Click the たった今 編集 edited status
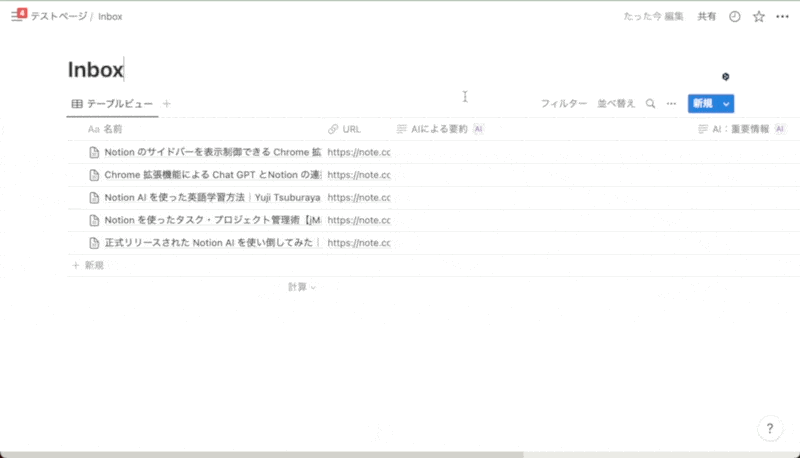The image size is (800, 458). tap(653, 16)
